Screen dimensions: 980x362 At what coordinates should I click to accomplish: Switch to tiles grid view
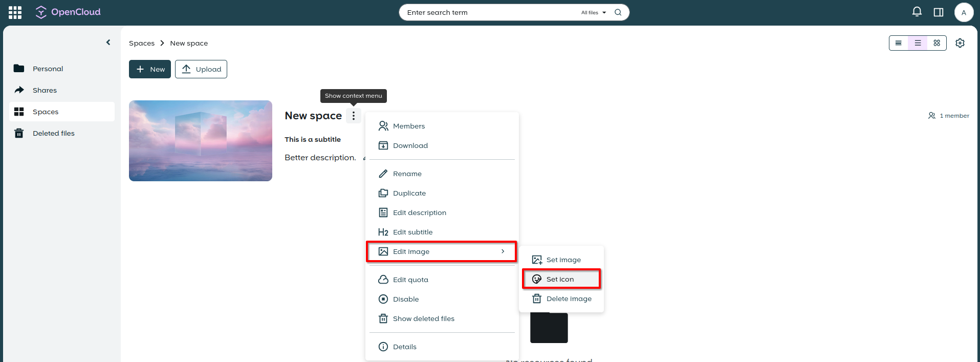click(x=937, y=43)
